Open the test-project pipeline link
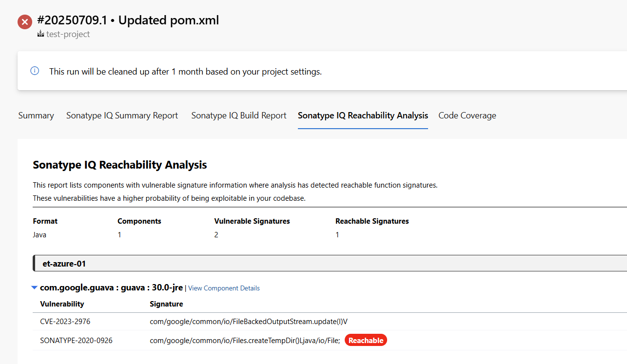The height and width of the screenshot is (364, 627). [x=68, y=34]
